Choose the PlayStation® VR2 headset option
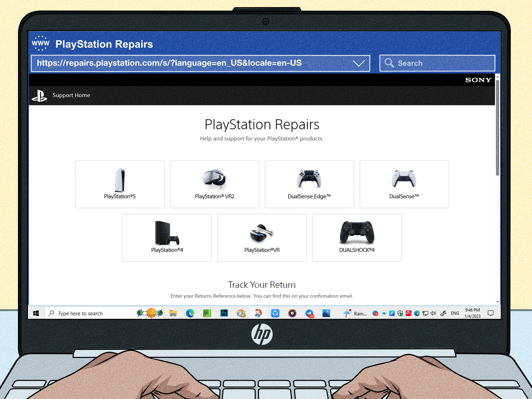The height and width of the screenshot is (399, 532). point(214,184)
